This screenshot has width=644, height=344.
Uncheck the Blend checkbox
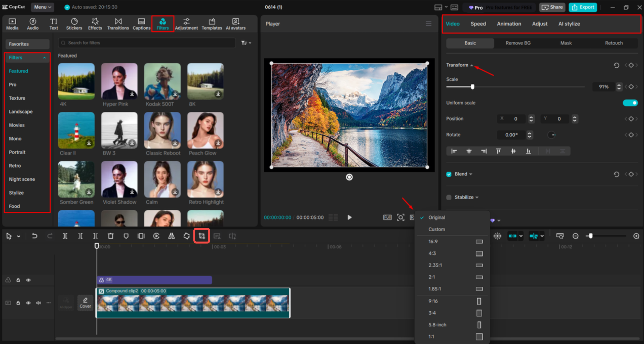[x=449, y=174]
